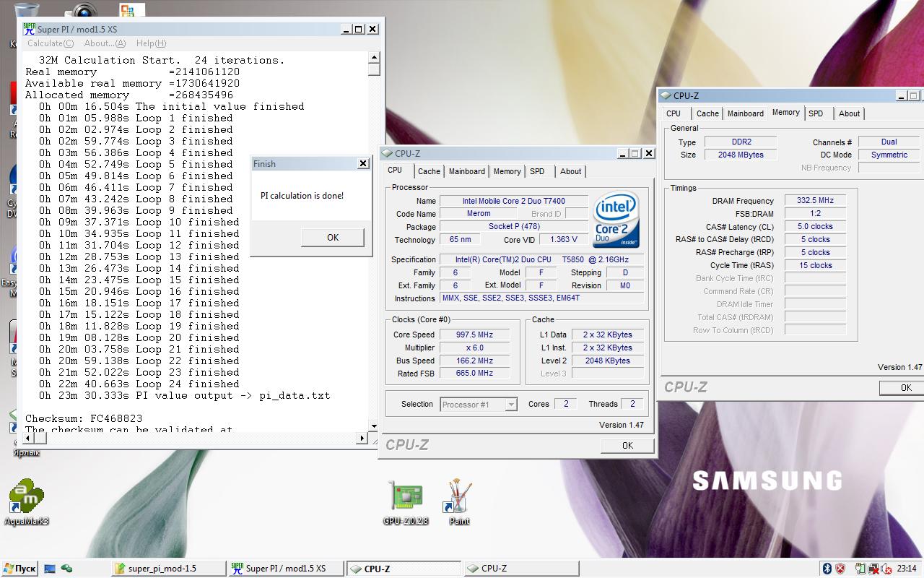Viewport: 924px width, 578px height.
Task: Activate the second CPU-Z taskbar button
Action: click(520, 569)
